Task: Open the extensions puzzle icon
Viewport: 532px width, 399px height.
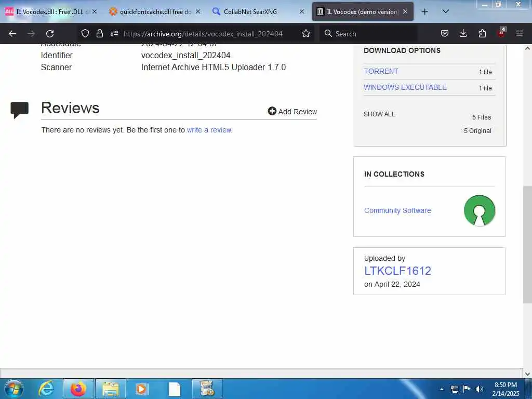Action: pyautogui.click(x=482, y=33)
